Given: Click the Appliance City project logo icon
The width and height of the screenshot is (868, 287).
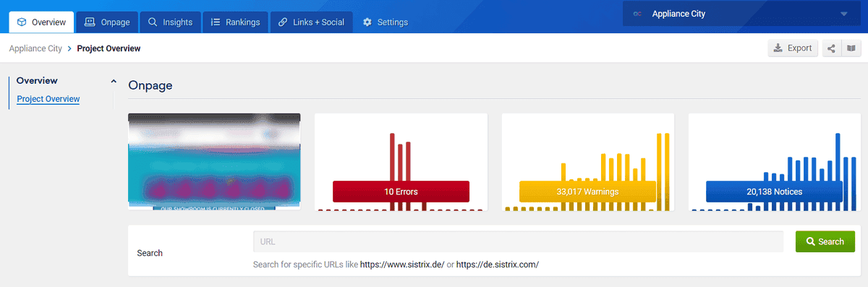Looking at the screenshot, I should [x=637, y=14].
